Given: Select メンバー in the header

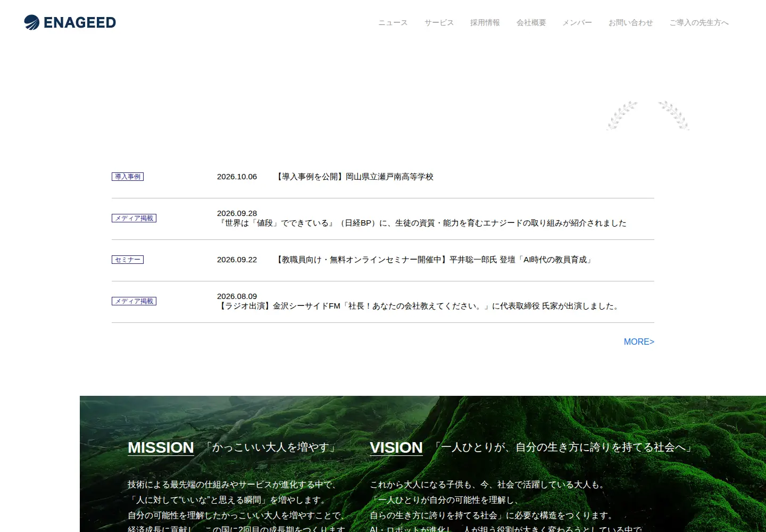Looking at the screenshot, I should (577, 22).
